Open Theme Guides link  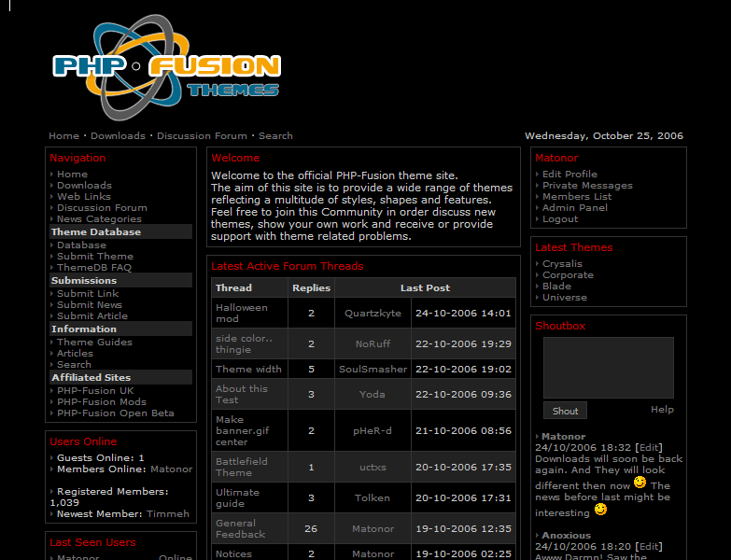94,342
